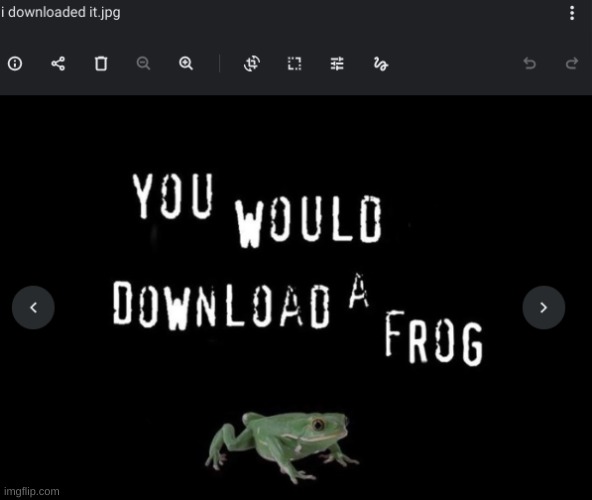Click the 'YOU WOULD' text in image
The height and width of the screenshot is (500, 592).
click(257, 210)
